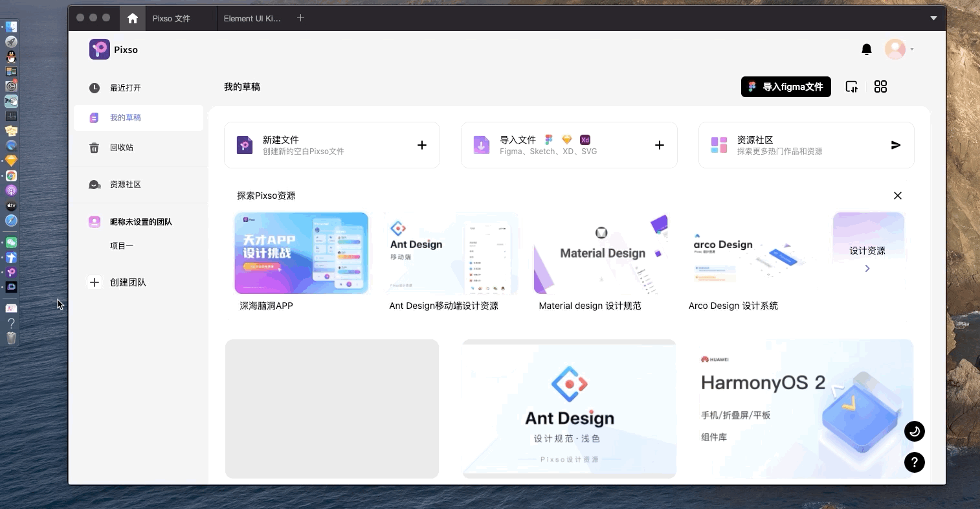Open Ant Design 设计规范·浅色 file
The height and width of the screenshot is (509, 980).
pos(569,409)
